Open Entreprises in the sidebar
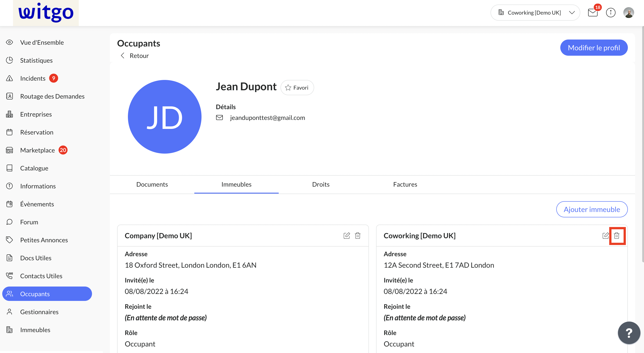This screenshot has height=353, width=644. click(36, 114)
